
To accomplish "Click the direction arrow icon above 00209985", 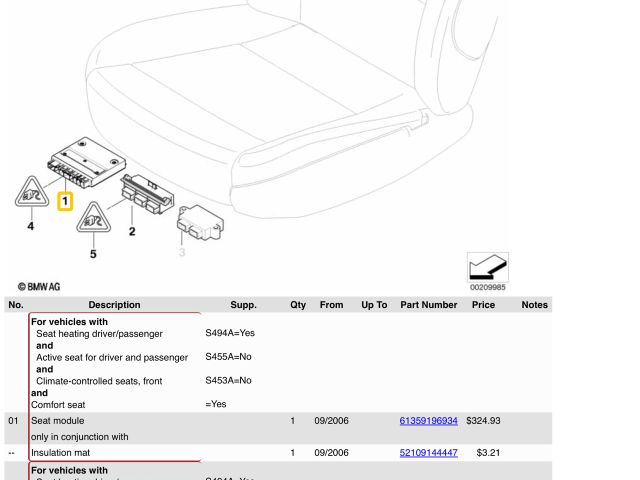I will pos(488,267).
